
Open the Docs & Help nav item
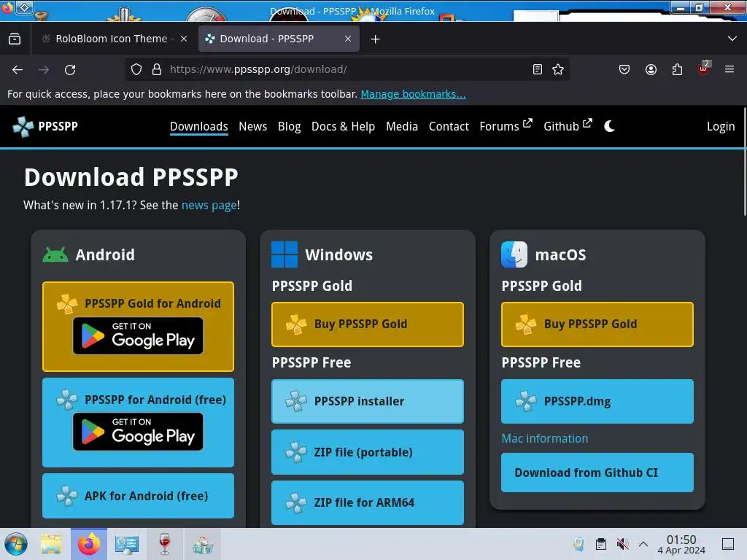(x=343, y=126)
